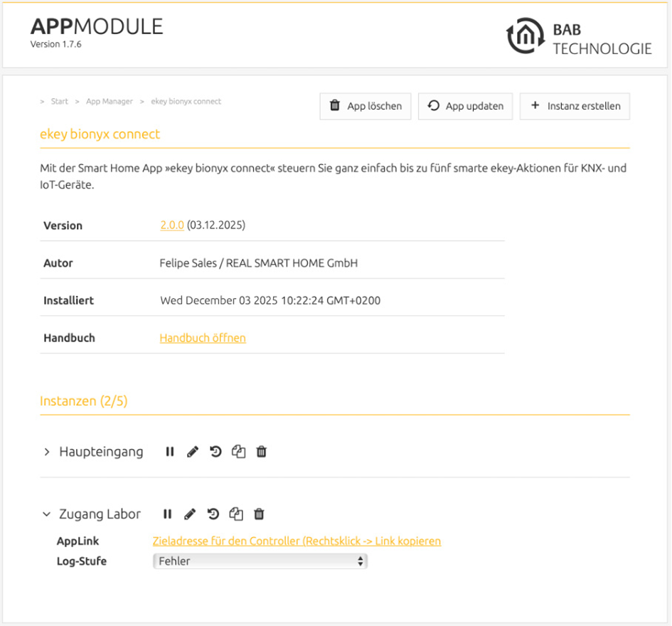
Task: Click the App updaten button
Action: (466, 106)
